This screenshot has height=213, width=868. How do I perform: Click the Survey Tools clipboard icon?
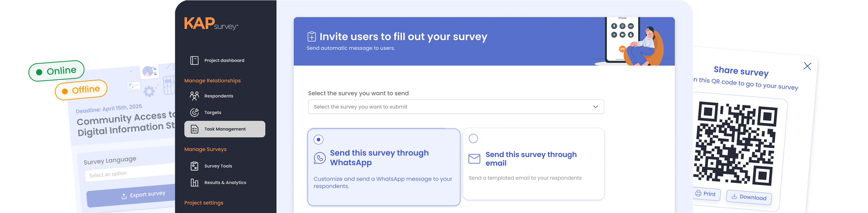(x=194, y=166)
